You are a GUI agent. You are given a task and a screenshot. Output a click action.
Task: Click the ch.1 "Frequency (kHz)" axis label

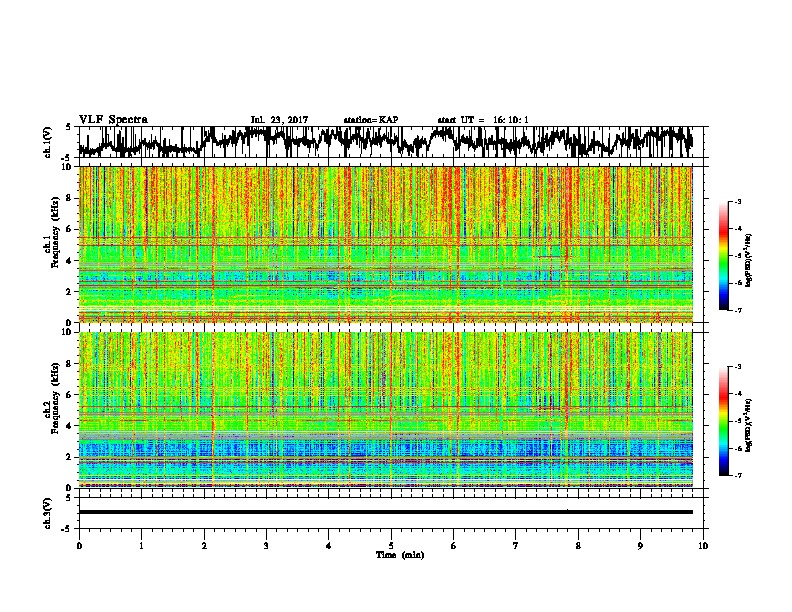pos(56,232)
